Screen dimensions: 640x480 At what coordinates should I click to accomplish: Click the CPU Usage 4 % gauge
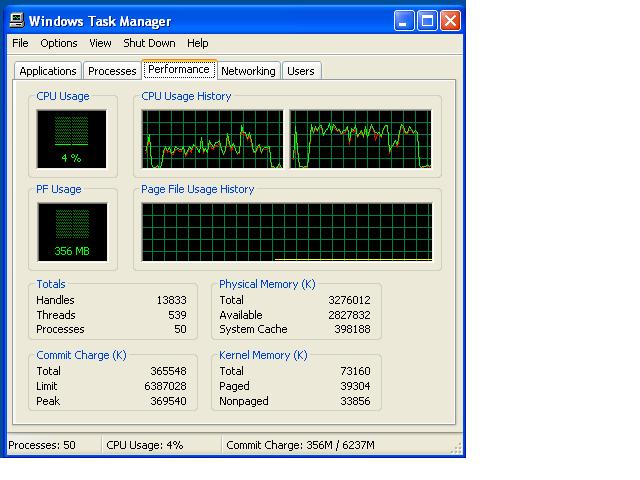[71, 139]
